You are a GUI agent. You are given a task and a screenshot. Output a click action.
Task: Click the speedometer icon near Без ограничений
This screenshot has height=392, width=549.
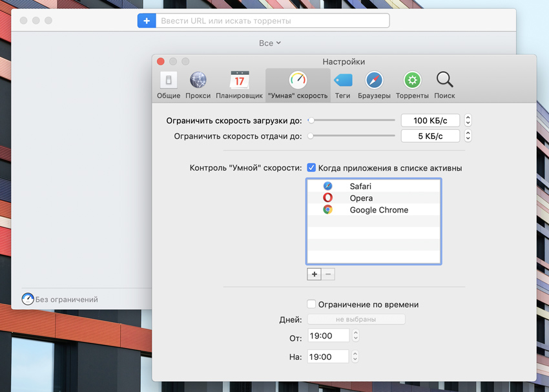coord(28,299)
